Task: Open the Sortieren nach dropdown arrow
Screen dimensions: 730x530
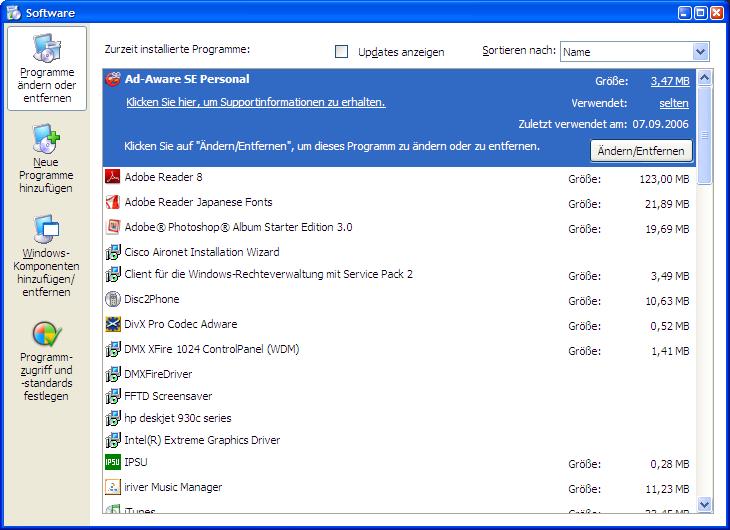Action: click(x=700, y=52)
